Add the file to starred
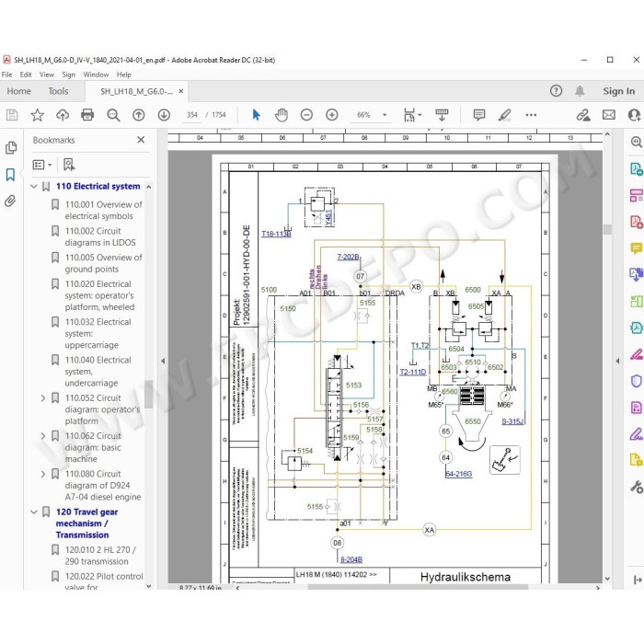The height and width of the screenshot is (644, 644). pyautogui.click(x=38, y=115)
